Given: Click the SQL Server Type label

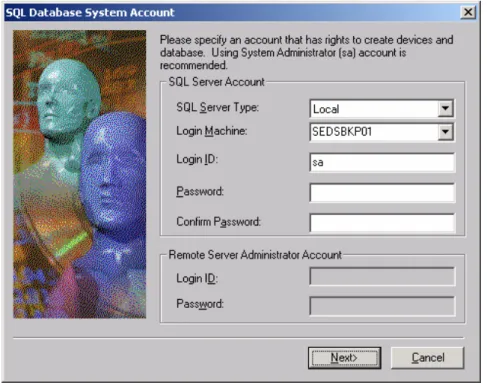Looking at the screenshot, I should click(217, 108).
